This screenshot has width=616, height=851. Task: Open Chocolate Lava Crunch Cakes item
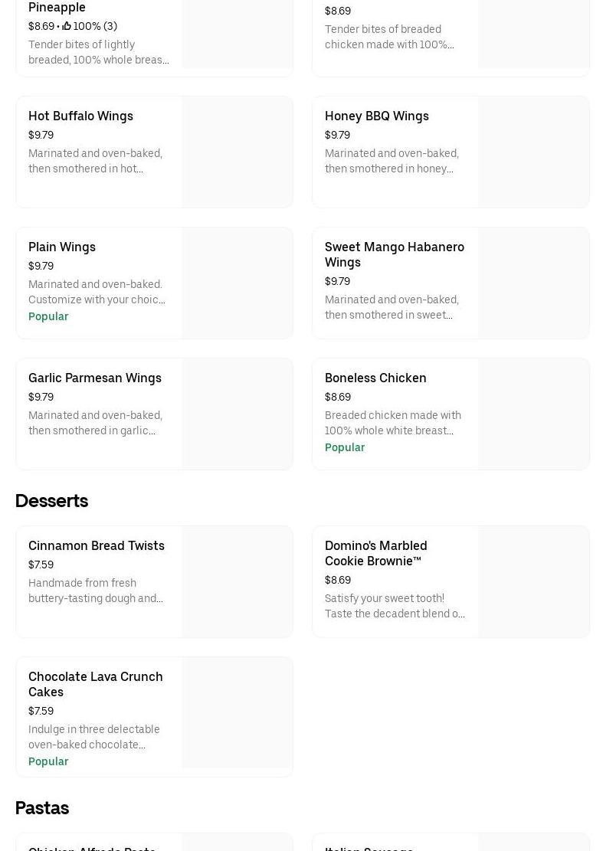[96, 684]
